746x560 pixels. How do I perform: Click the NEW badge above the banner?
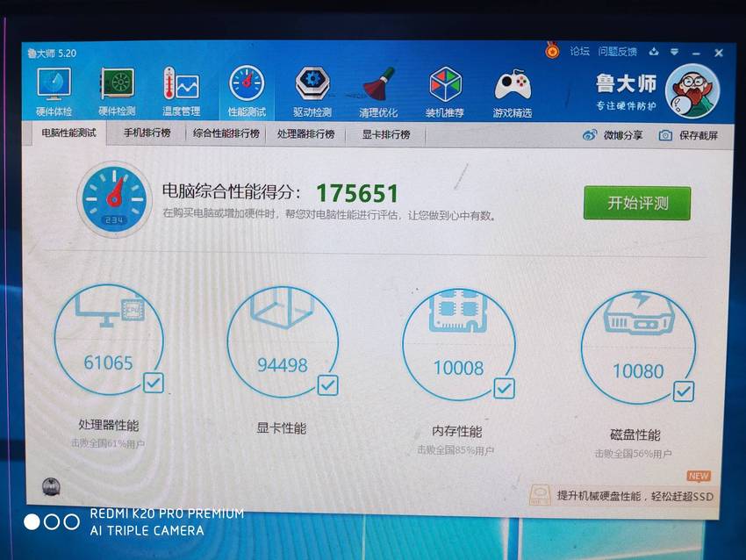click(699, 477)
